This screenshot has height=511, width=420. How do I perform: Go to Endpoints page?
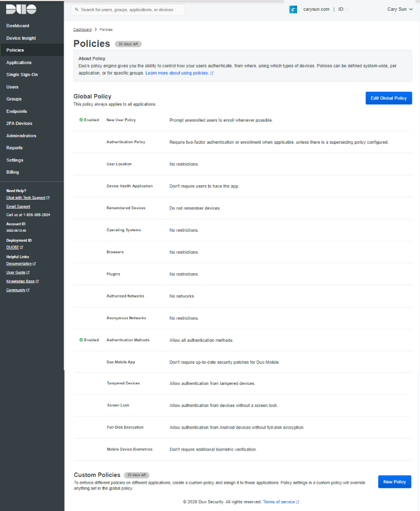(x=17, y=112)
